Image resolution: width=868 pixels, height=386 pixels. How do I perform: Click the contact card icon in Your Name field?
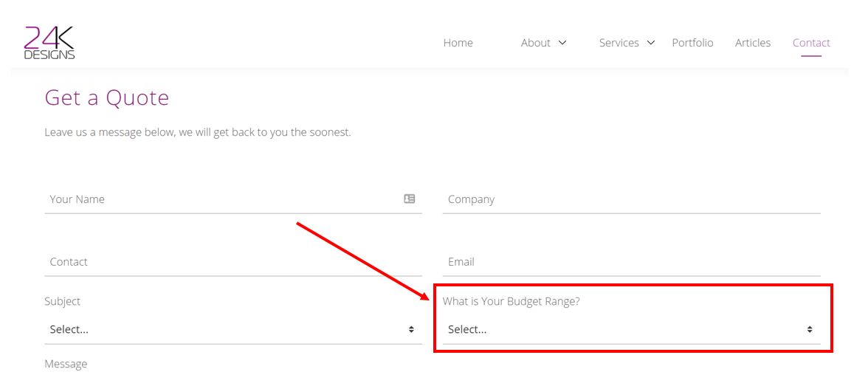tap(410, 199)
